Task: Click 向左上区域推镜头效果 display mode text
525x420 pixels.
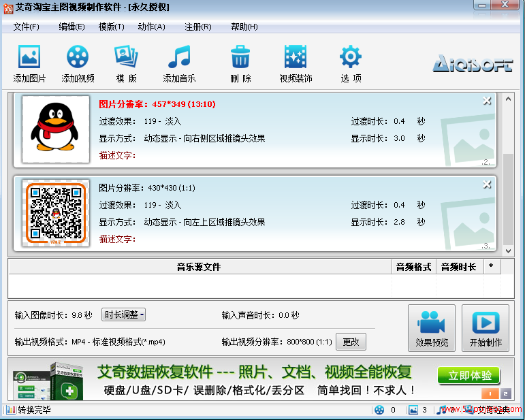Action: pyautogui.click(x=224, y=222)
